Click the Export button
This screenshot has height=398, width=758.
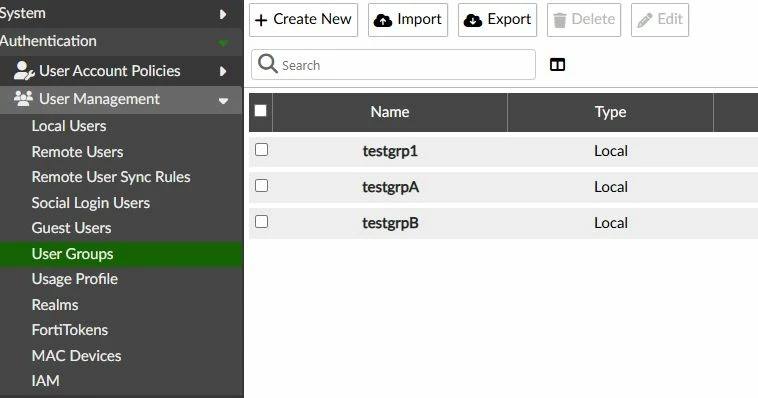tap(497, 20)
